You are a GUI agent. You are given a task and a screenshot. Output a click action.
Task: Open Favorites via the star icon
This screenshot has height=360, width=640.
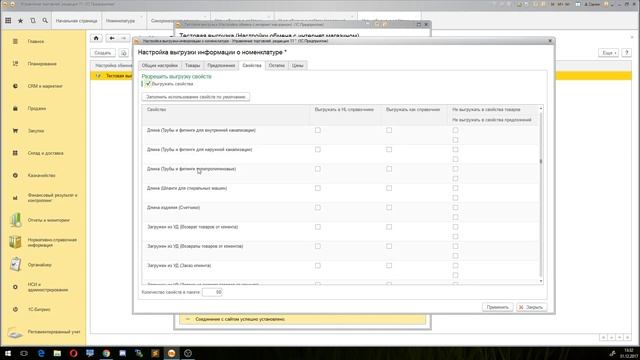(20, 20)
